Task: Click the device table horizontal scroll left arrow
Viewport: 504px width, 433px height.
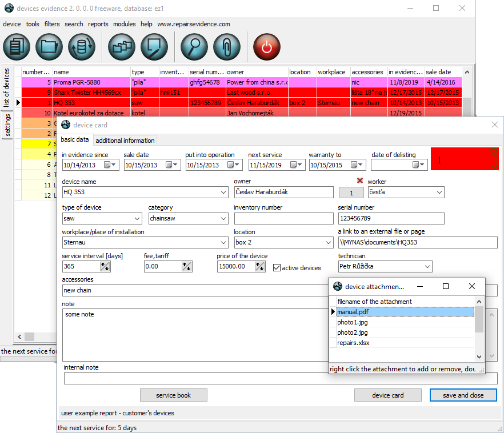Action: tap(19, 336)
